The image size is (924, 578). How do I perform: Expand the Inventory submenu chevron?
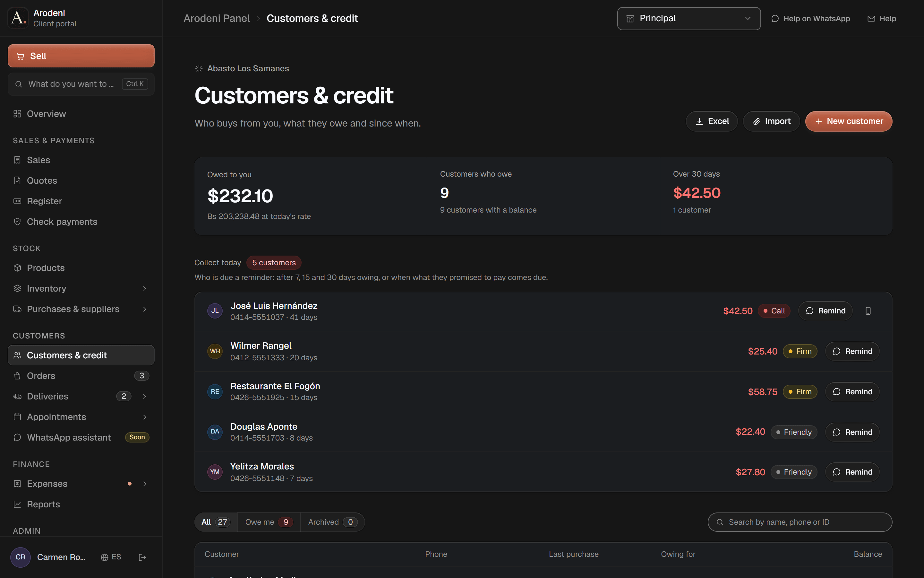pos(145,289)
